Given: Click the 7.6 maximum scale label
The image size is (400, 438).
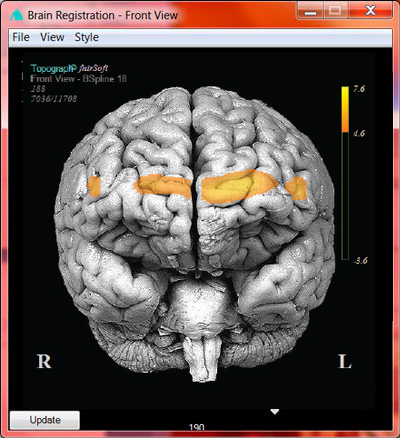Looking at the screenshot, I should (x=359, y=89).
